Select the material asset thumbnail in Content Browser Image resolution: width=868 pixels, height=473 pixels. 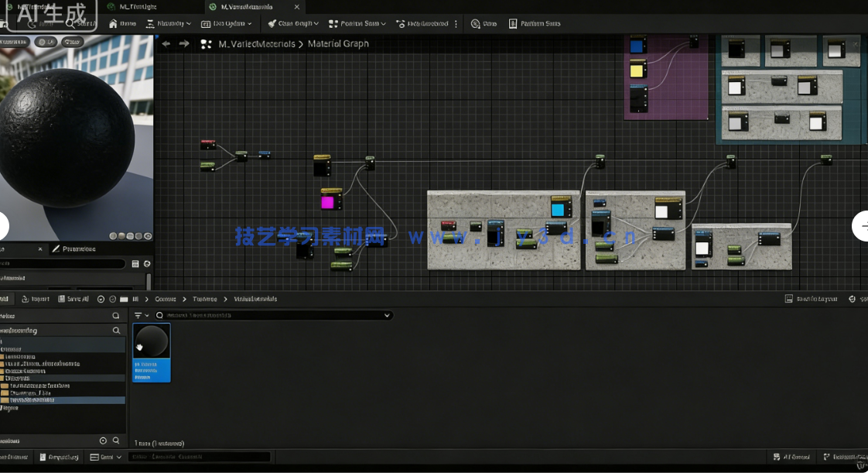click(x=152, y=341)
